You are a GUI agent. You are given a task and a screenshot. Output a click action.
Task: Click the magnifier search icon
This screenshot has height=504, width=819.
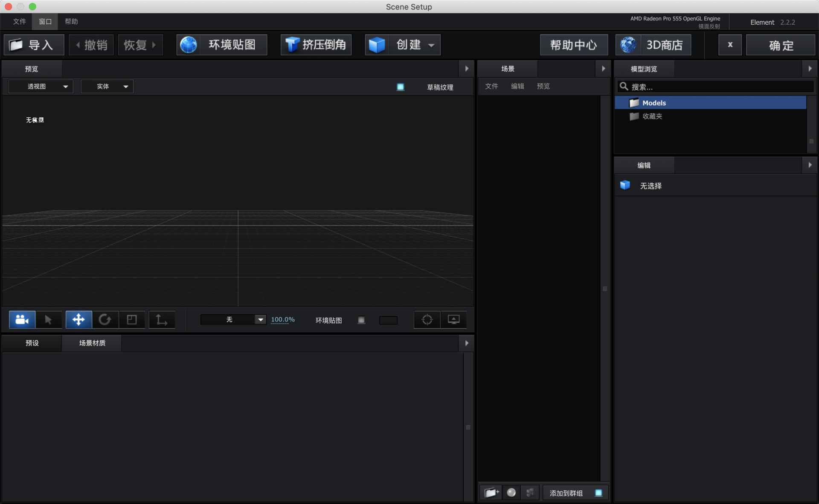tap(624, 87)
